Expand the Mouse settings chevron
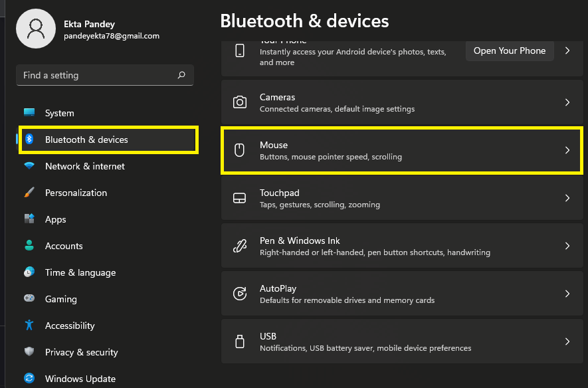 pyautogui.click(x=567, y=150)
